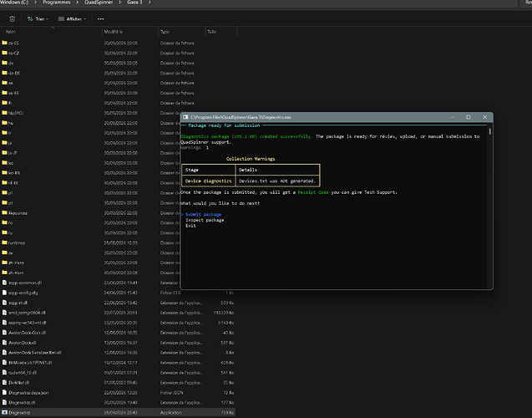Select Submit package in console
The image size is (532, 418).
[x=203, y=214]
